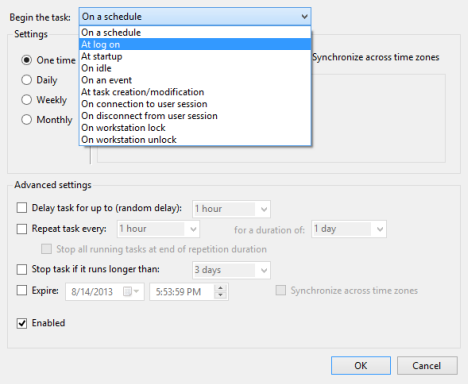The image size is (468, 384).
Task: Select the One time radio button
Action: coord(27,60)
